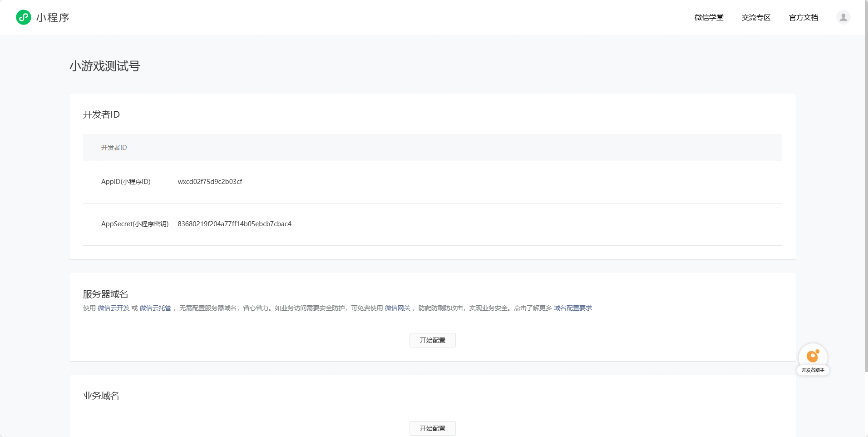This screenshot has height=437, width=868.
Task: Follow the 微信云托管 link
Action: tap(155, 308)
